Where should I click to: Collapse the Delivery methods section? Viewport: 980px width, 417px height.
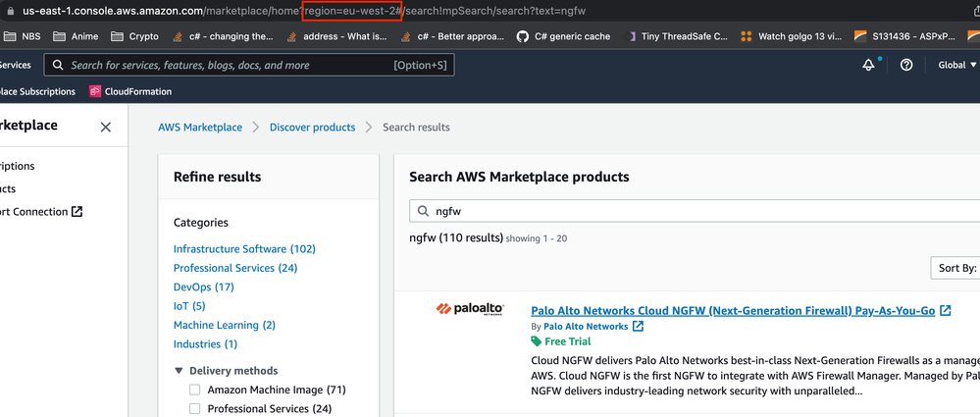point(179,371)
